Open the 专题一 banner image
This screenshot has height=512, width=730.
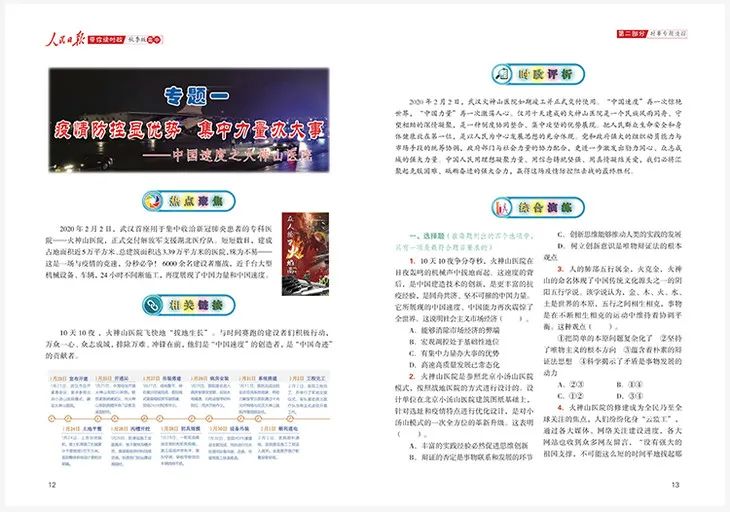pos(189,120)
